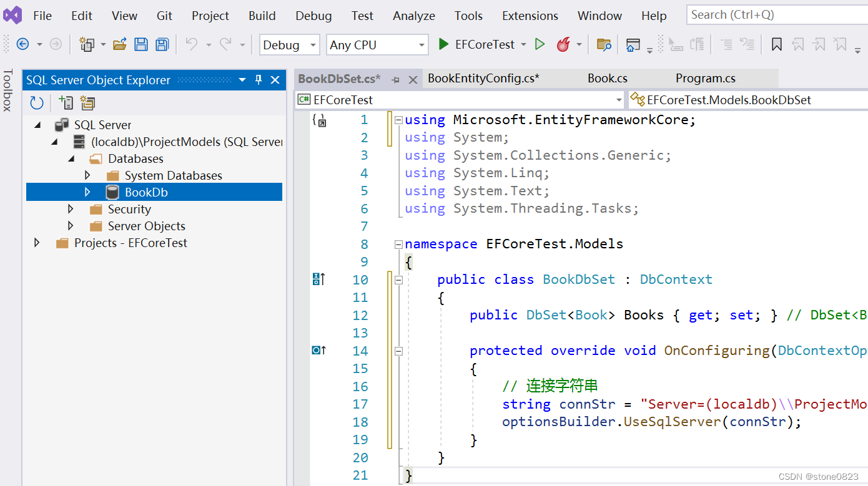Collapse the namespace block on line 8
The width and height of the screenshot is (868, 486).
(x=398, y=245)
